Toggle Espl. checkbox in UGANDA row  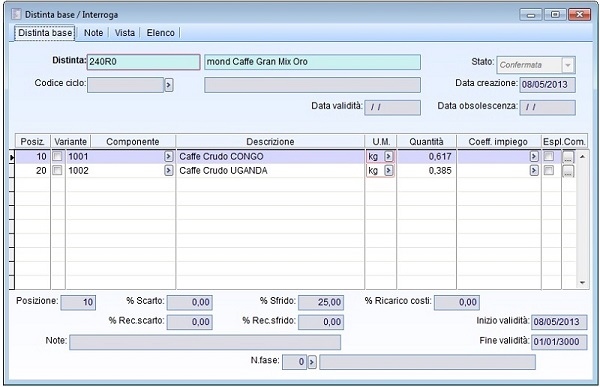549,170
